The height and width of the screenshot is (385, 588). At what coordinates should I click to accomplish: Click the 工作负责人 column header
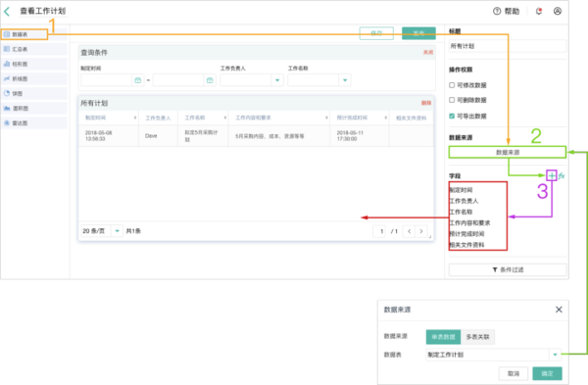coord(158,119)
